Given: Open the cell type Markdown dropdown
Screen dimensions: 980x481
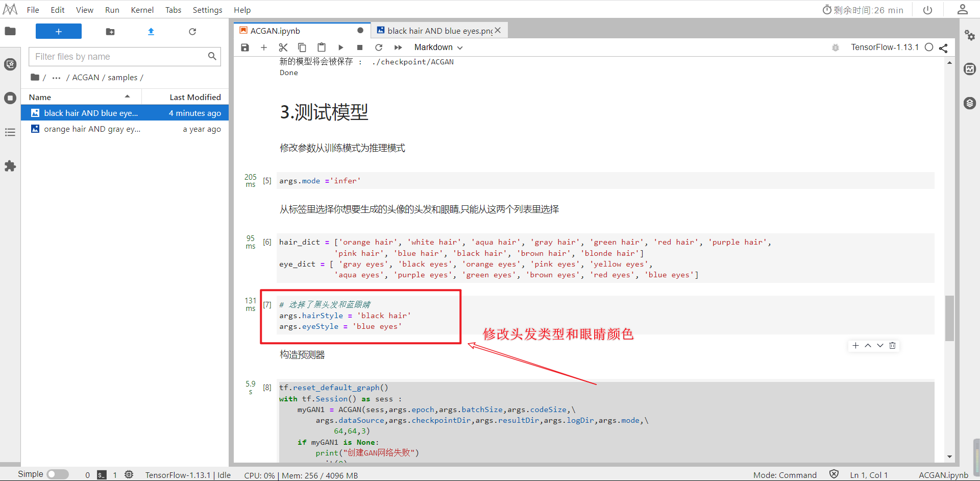Looking at the screenshot, I should 438,47.
